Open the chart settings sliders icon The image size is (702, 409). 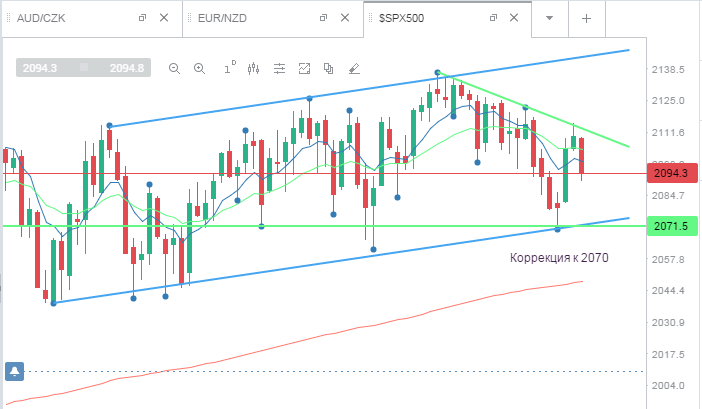[x=279, y=68]
